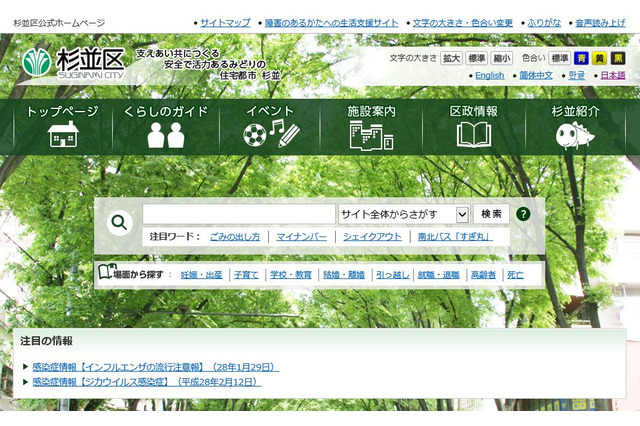Switch language to 简体中文

pos(536,75)
